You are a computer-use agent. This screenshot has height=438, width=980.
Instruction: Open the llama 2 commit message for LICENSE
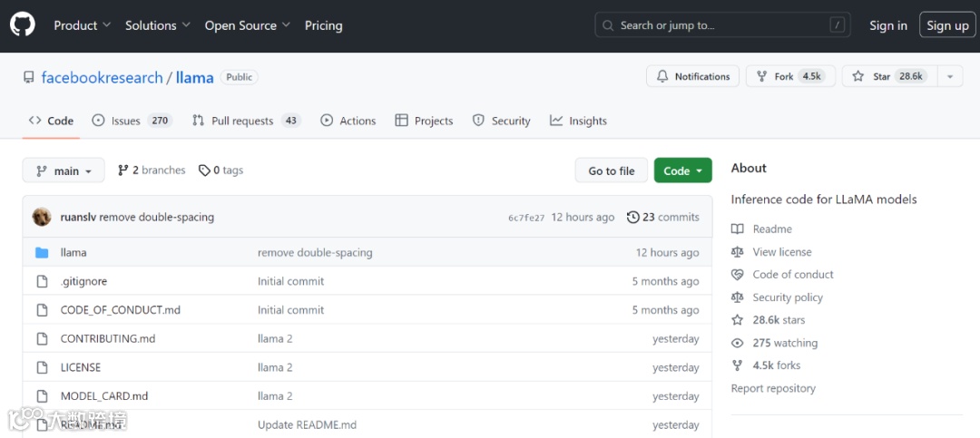click(x=275, y=367)
